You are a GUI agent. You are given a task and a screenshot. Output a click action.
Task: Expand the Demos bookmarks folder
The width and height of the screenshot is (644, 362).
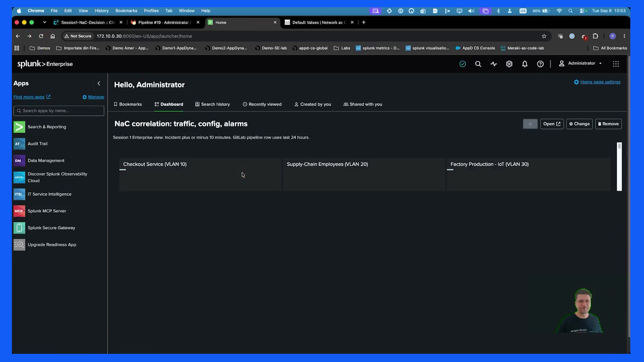pos(40,48)
